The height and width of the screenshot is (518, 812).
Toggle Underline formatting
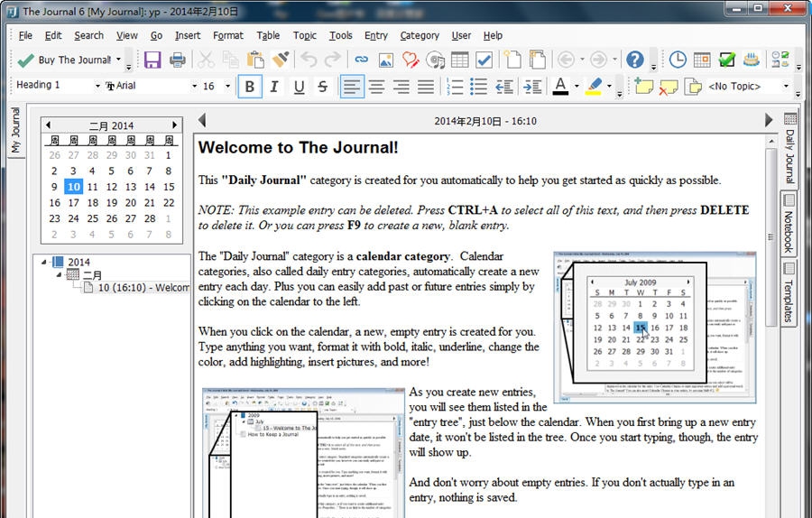pos(299,87)
